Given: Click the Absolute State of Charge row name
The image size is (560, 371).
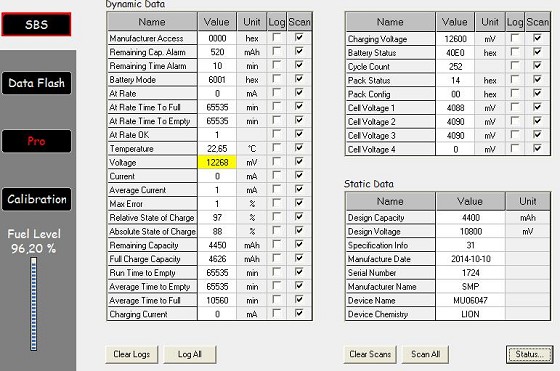Looking at the screenshot, I should click(152, 231).
